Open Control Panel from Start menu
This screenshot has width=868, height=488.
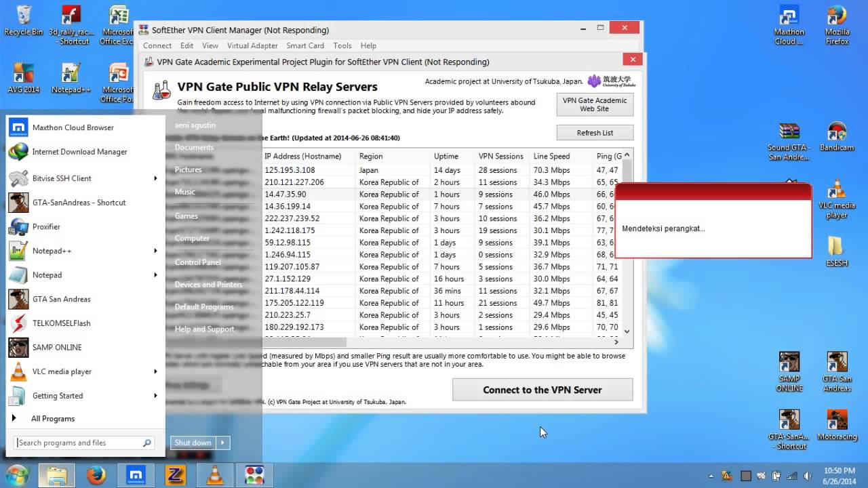198,262
